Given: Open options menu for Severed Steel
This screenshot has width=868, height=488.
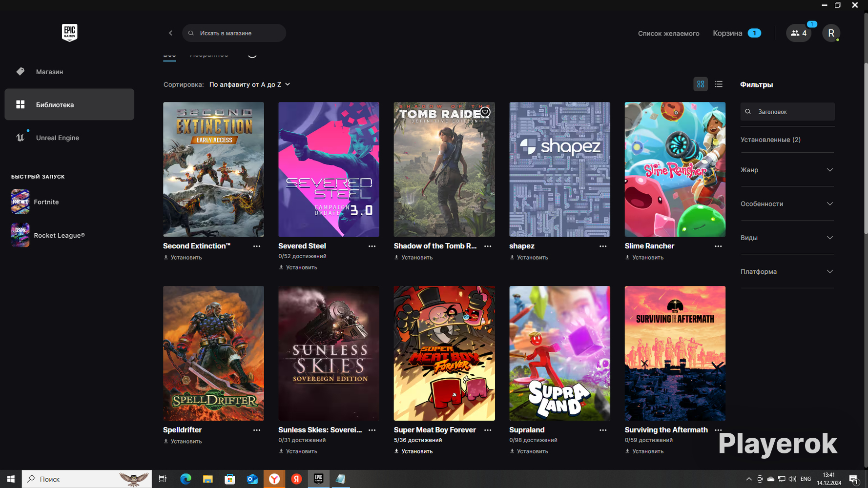Looking at the screenshot, I should click(x=372, y=246).
